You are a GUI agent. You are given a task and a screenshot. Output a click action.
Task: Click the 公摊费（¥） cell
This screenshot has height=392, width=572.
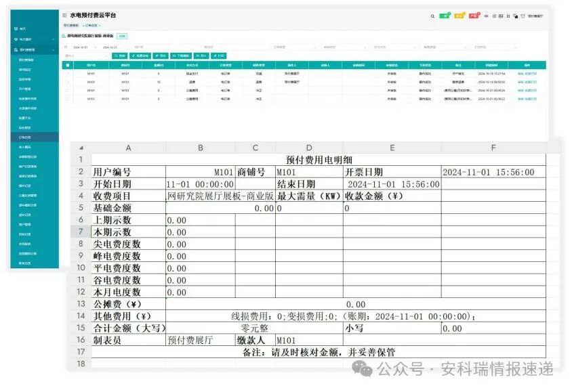click(x=128, y=304)
